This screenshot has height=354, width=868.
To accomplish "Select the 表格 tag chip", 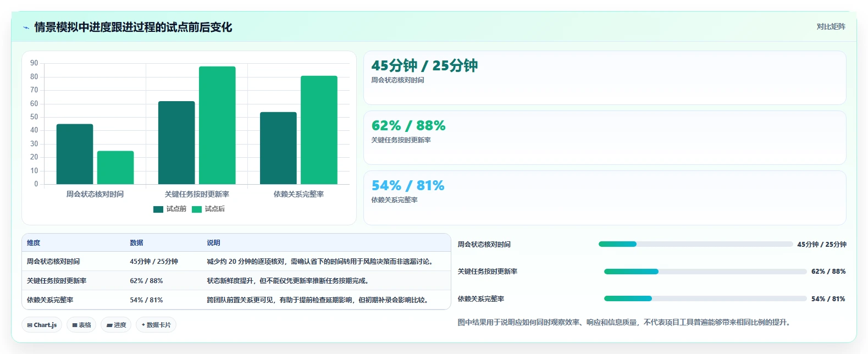I will 81,325.
